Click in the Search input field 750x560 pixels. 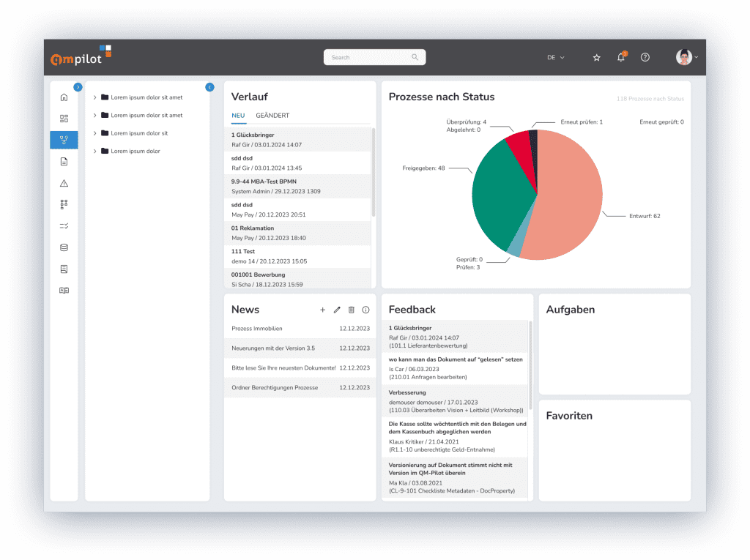click(x=370, y=57)
